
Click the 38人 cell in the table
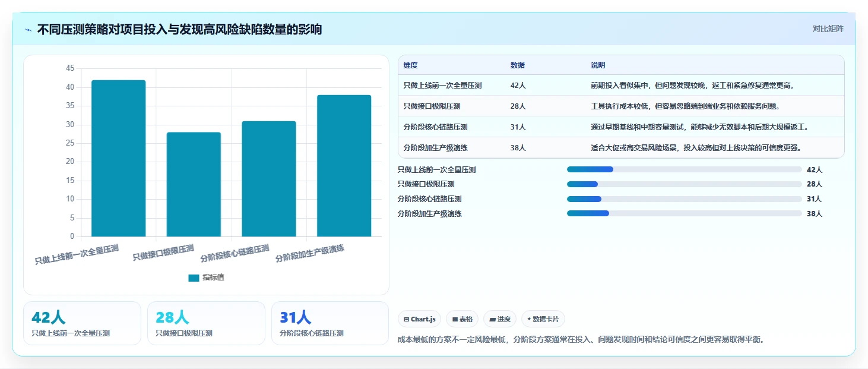tap(518, 148)
